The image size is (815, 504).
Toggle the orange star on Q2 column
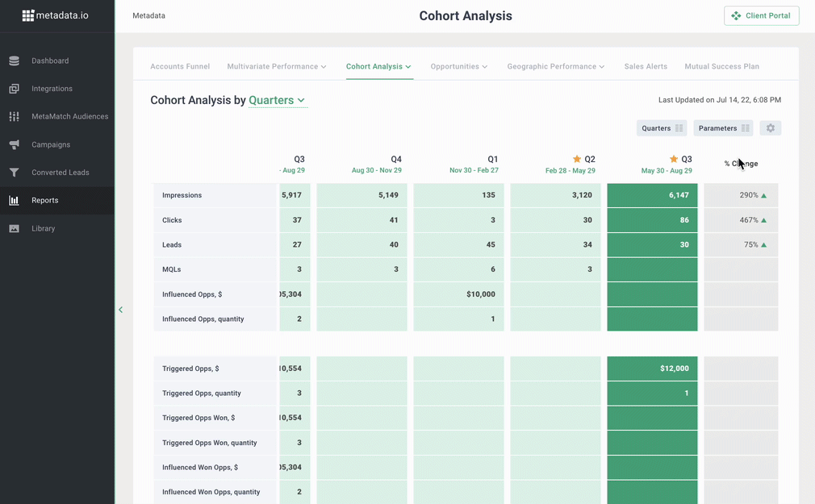tap(577, 160)
